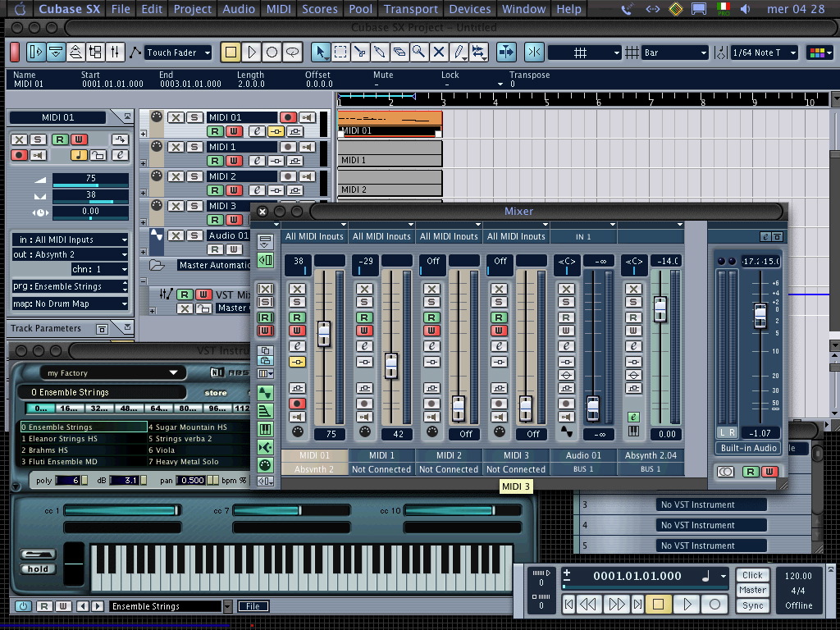The image size is (840, 630).
Task: Solo the MIDI 1 channel in Mixer
Action: click(364, 303)
